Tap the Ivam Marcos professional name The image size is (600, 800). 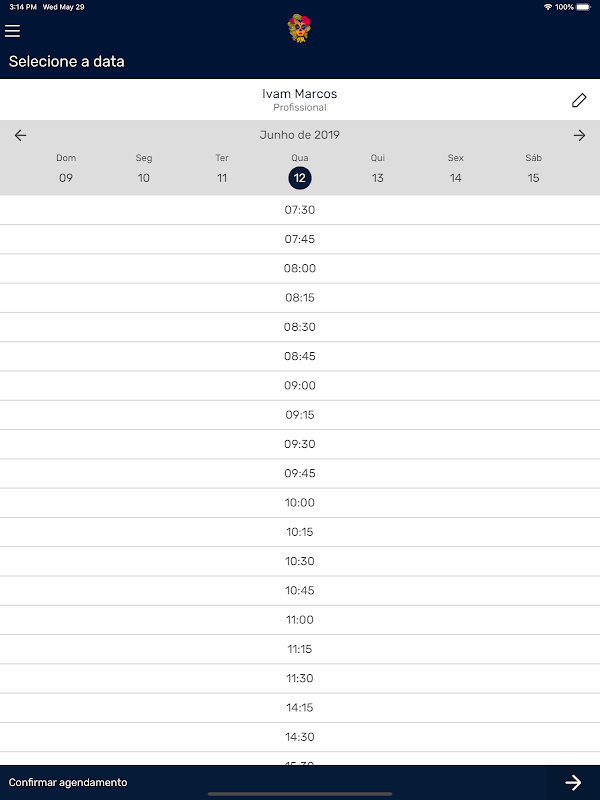(x=300, y=94)
